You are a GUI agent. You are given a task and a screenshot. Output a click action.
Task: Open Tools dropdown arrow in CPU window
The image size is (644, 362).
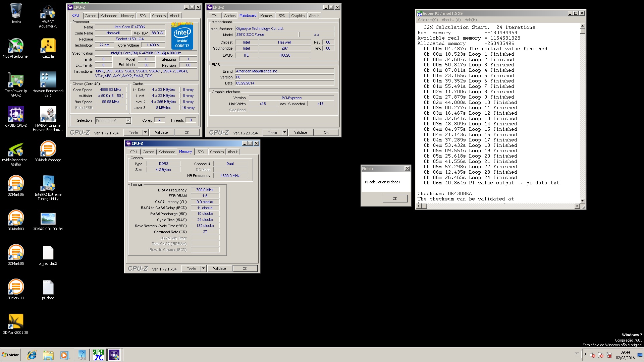[145, 132]
